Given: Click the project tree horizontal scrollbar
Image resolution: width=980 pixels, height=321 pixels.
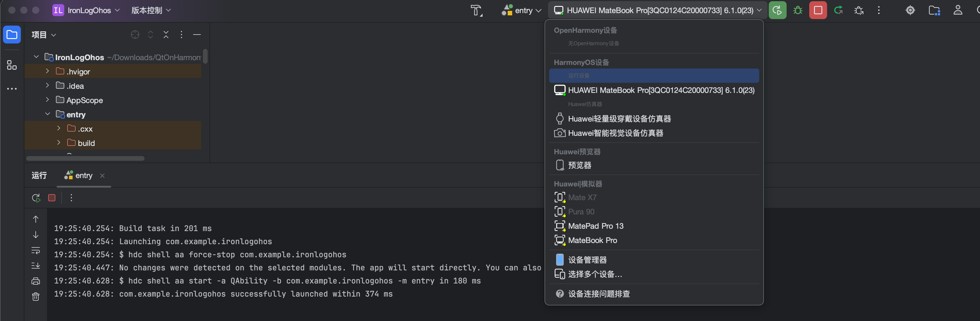Looking at the screenshot, I should click(x=85, y=158).
